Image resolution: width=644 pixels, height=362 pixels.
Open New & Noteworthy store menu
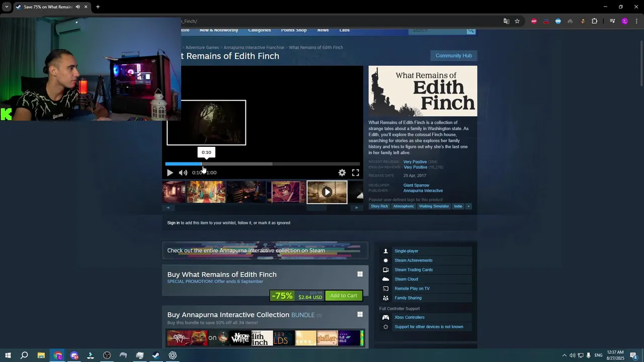click(x=219, y=30)
